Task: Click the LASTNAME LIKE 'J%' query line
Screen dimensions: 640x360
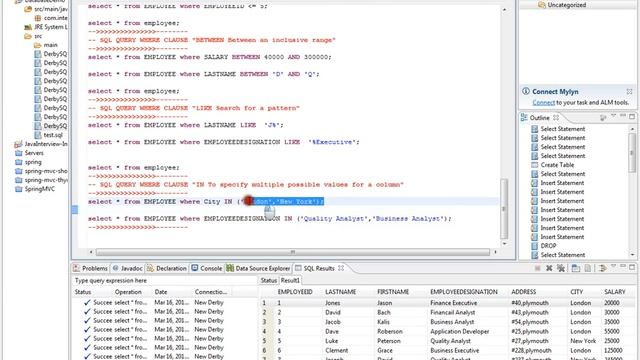Action: click(186, 125)
